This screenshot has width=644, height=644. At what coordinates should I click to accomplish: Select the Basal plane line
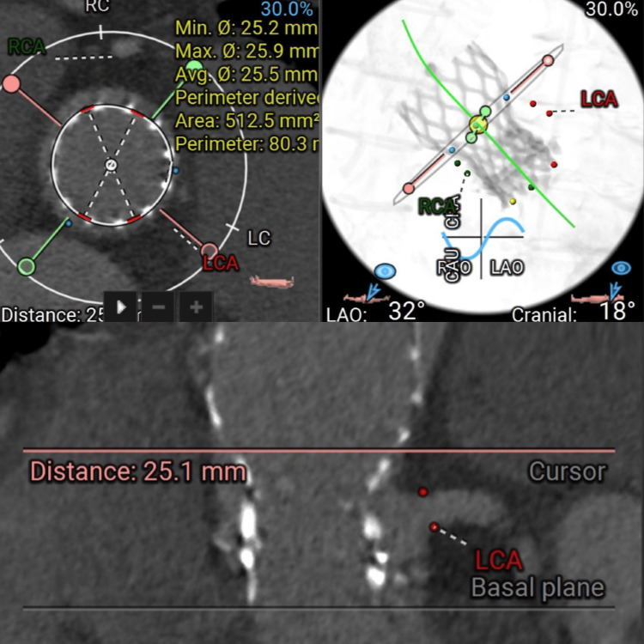pos(319,607)
